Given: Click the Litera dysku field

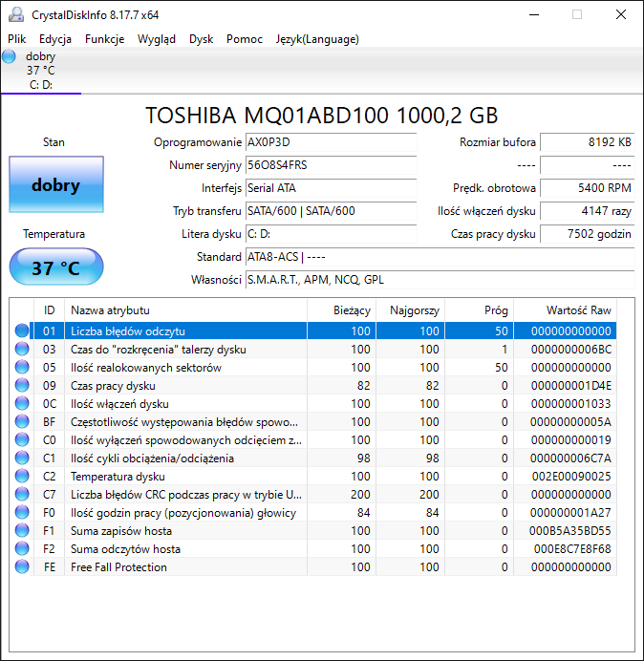Looking at the screenshot, I should coord(331,233).
